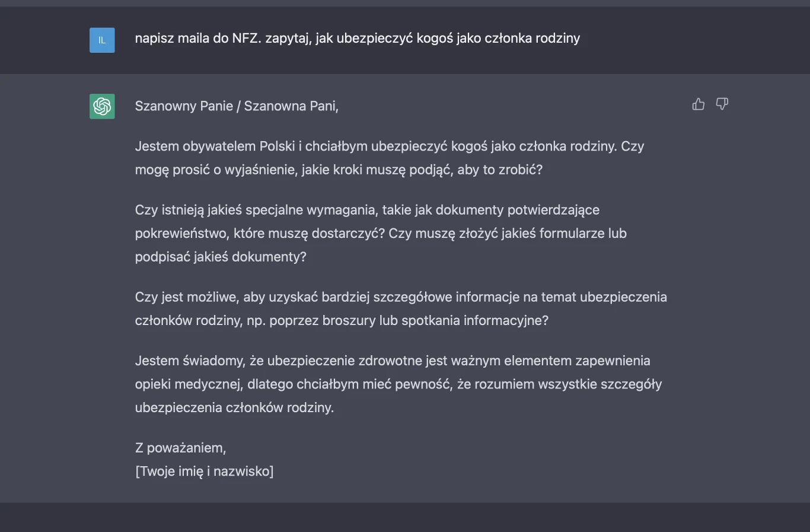Click the user prompt bubble at the top
The width and height of the screenshot is (810, 532).
[x=358, y=38]
